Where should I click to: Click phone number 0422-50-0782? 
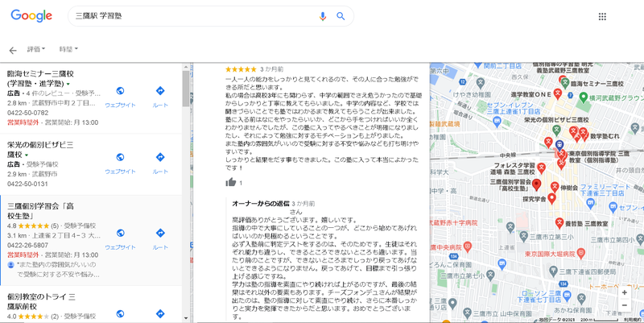[28, 113]
